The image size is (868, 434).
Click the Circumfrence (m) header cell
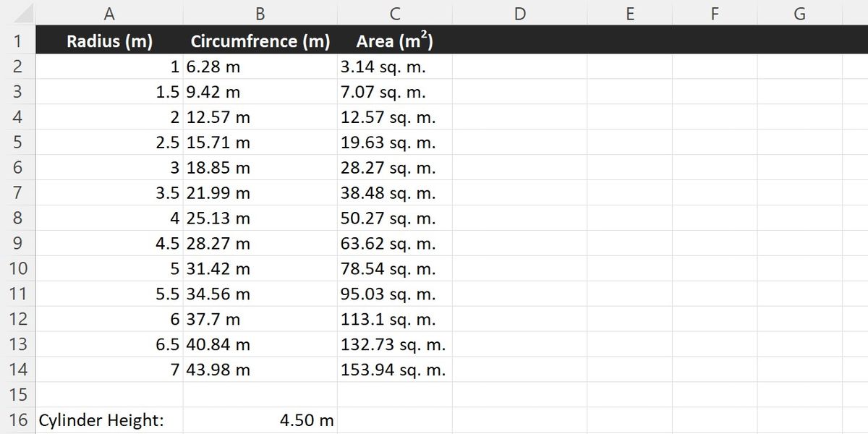coord(260,41)
